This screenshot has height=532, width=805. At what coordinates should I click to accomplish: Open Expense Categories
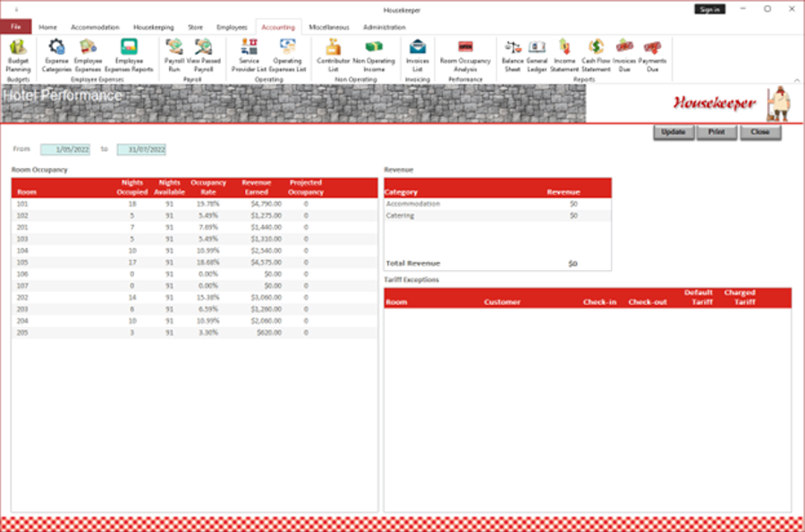tap(56, 55)
